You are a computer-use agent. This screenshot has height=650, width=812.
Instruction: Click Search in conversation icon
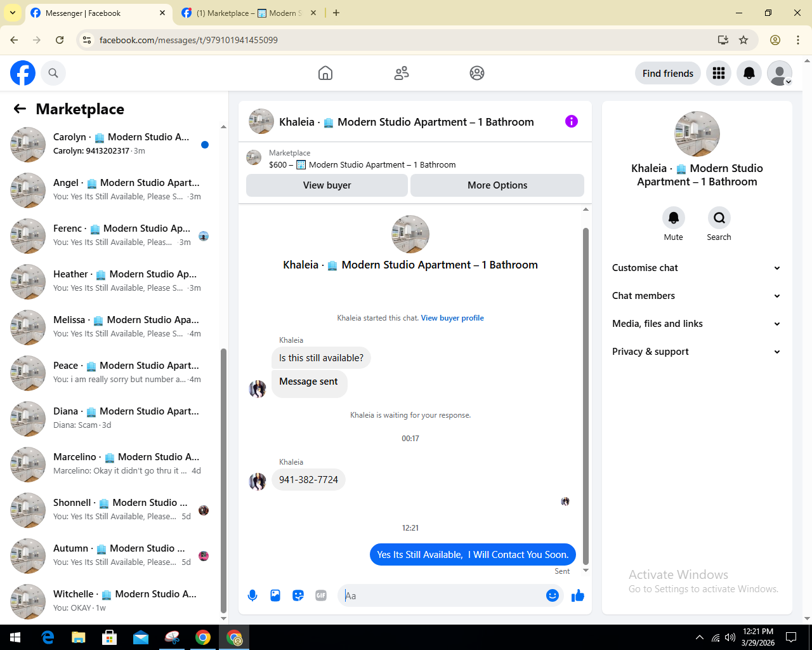[719, 218]
